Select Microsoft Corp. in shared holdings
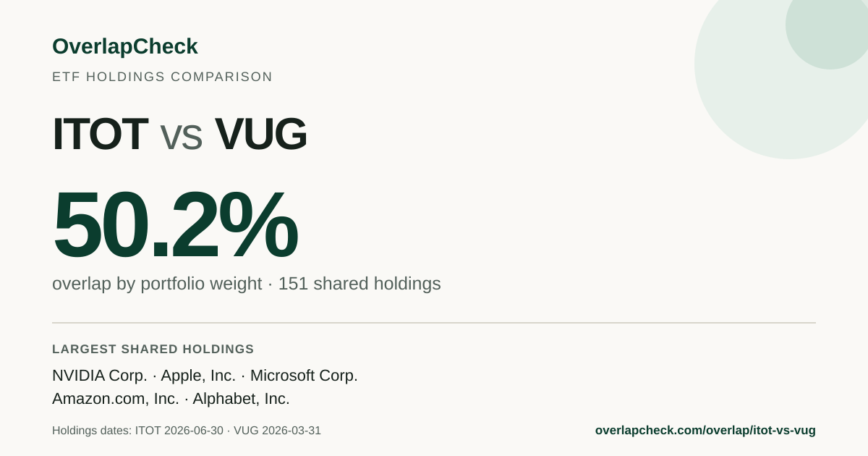 pyautogui.click(x=304, y=376)
